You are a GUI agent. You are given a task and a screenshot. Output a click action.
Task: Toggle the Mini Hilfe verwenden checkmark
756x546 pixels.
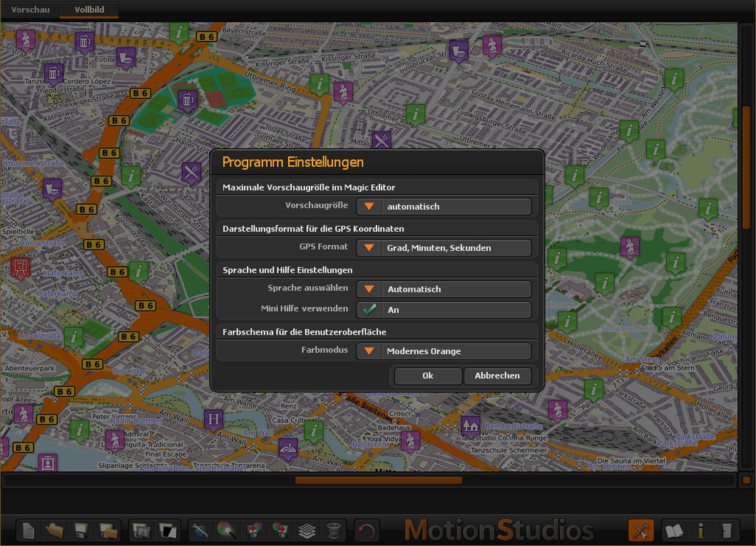pos(369,310)
